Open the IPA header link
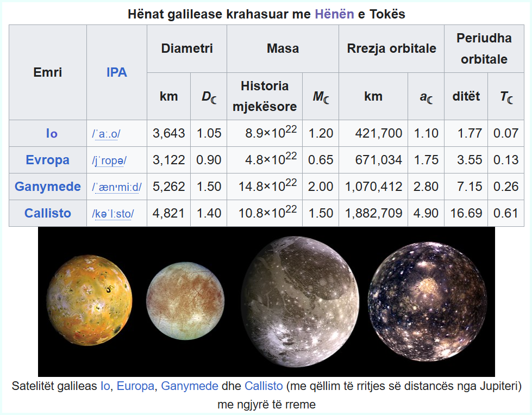 point(117,72)
